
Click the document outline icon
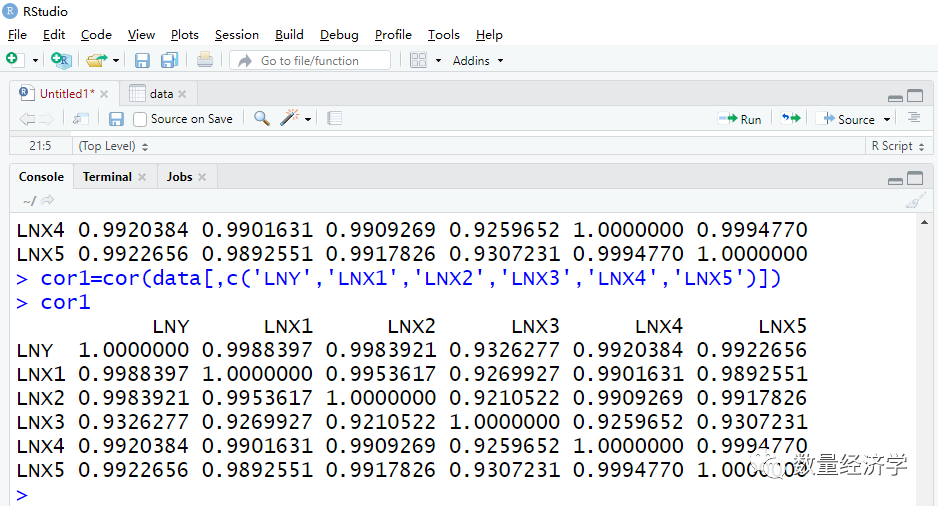pos(913,118)
